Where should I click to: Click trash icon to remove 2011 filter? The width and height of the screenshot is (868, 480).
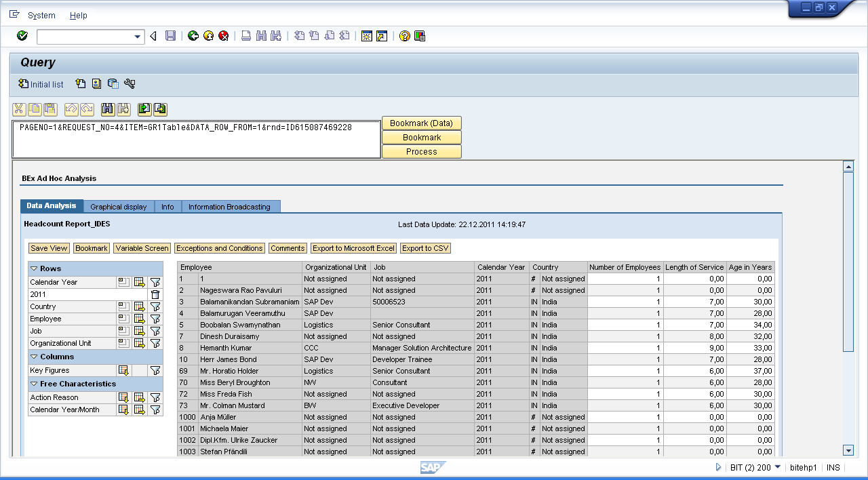(155, 294)
